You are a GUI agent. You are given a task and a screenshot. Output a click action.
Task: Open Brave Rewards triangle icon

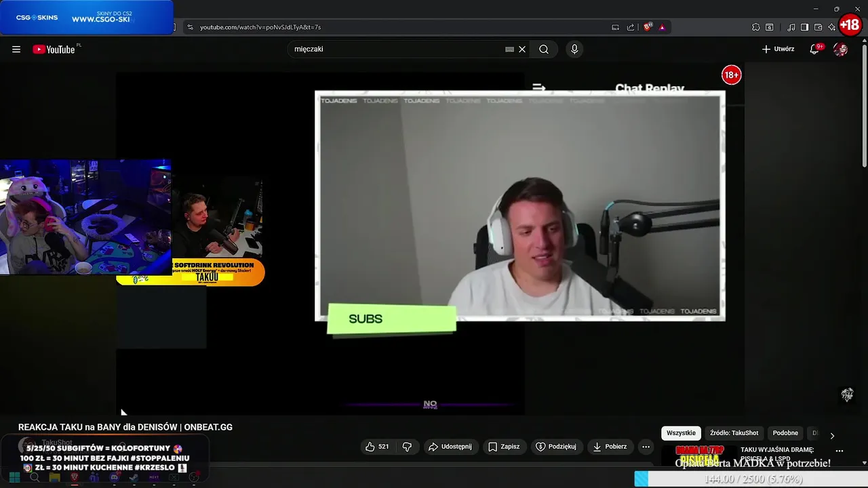(x=662, y=27)
